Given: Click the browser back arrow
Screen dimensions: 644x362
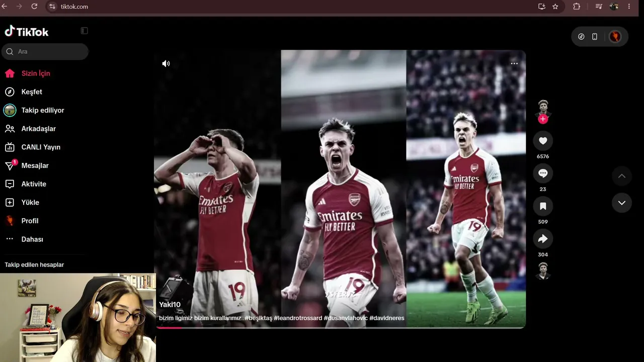Looking at the screenshot, I should pyautogui.click(x=5, y=7).
